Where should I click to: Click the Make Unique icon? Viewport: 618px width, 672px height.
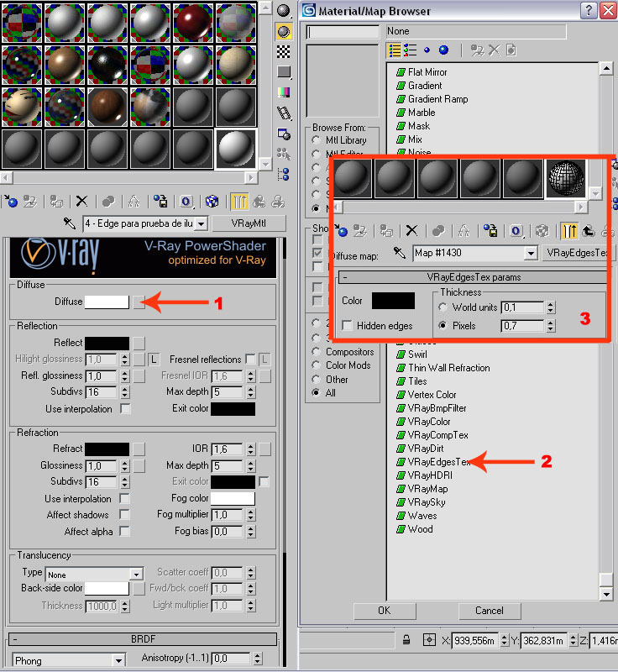(x=134, y=201)
